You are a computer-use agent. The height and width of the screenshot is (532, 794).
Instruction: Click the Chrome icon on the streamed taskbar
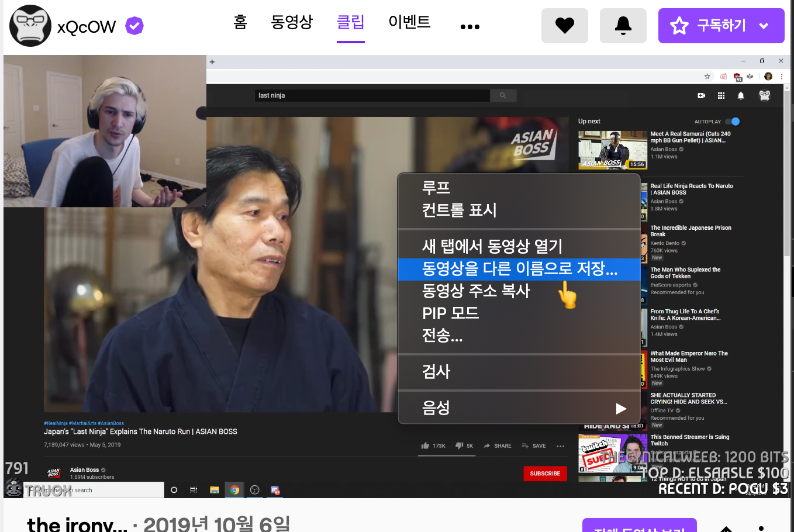click(234, 490)
